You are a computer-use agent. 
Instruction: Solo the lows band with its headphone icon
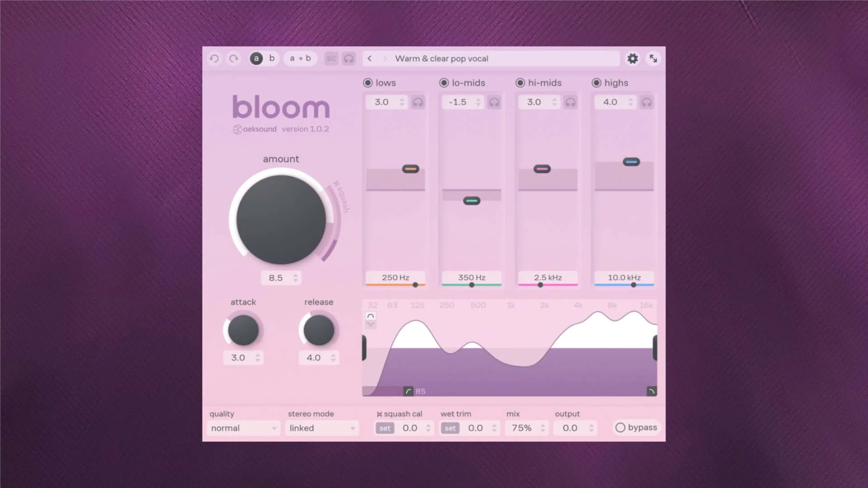[418, 102]
